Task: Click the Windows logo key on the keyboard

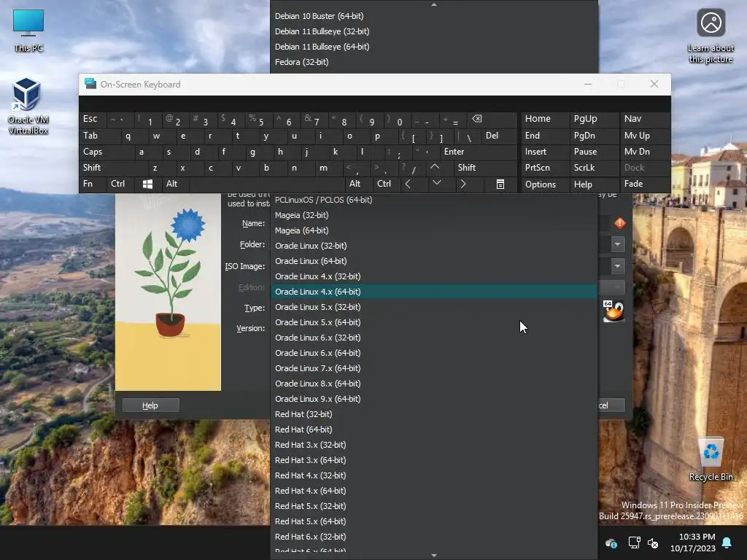Action: pyautogui.click(x=147, y=184)
